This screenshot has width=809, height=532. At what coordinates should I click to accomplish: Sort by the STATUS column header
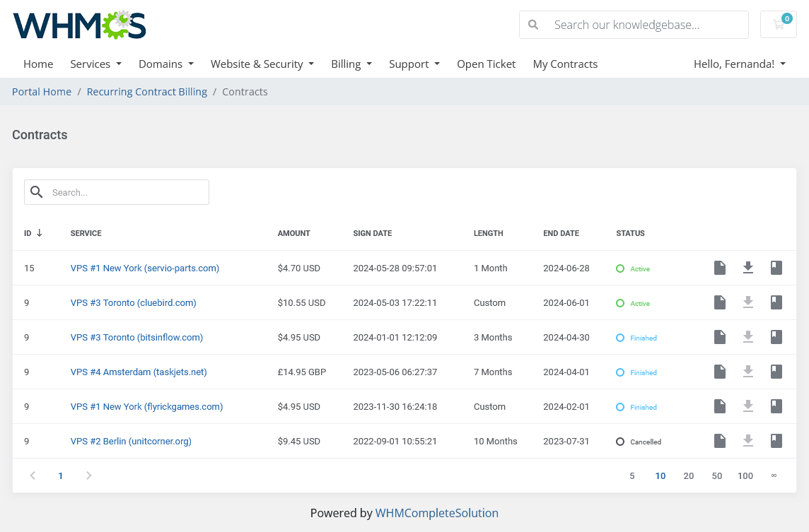tap(630, 233)
